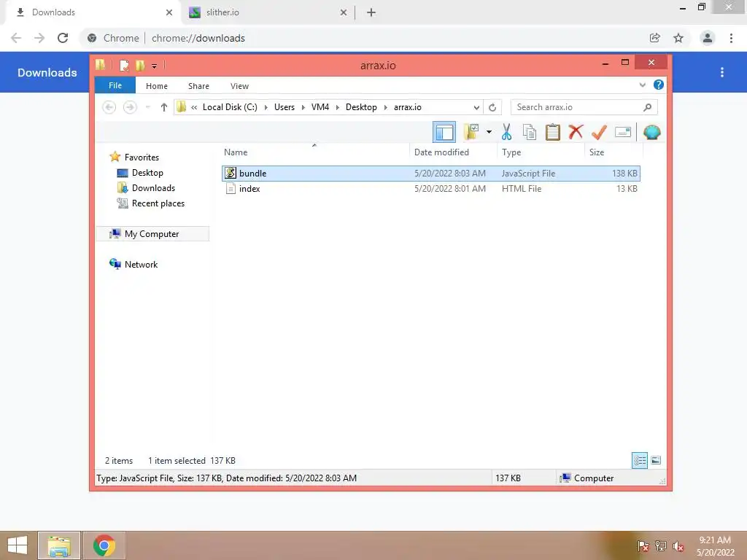
Task: Sort by the Name column header
Action: point(314,152)
